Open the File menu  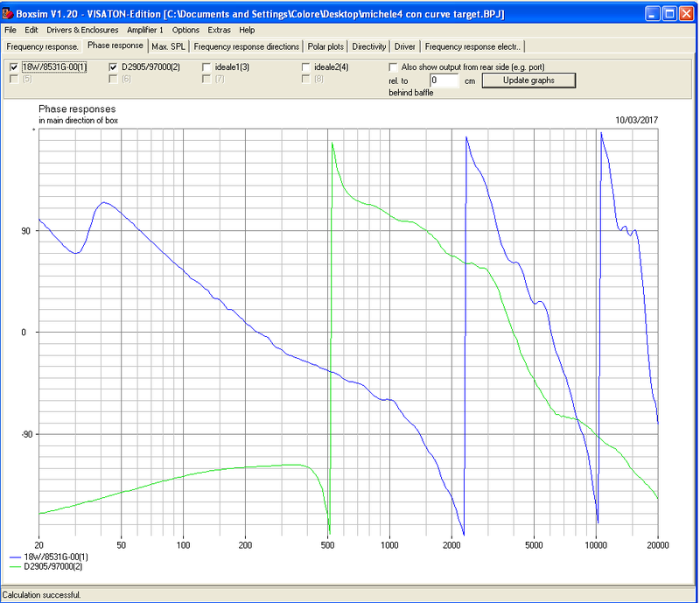click(x=10, y=30)
